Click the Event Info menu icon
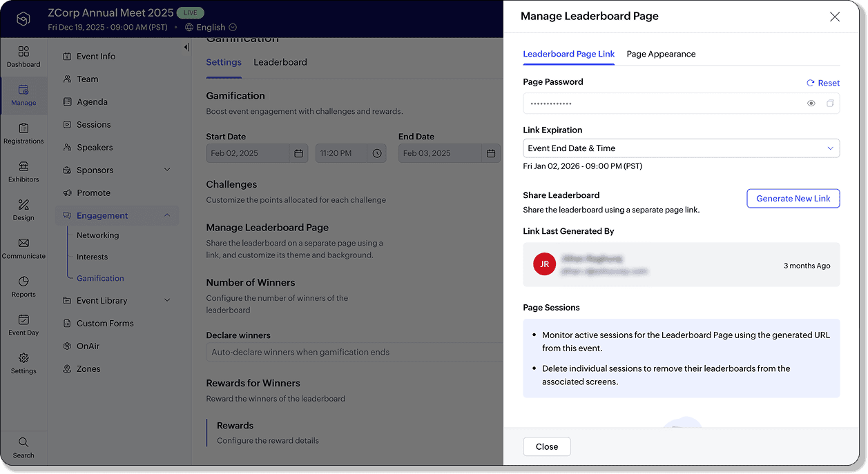Image resolution: width=868 pixels, height=474 pixels. pos(67,57)
